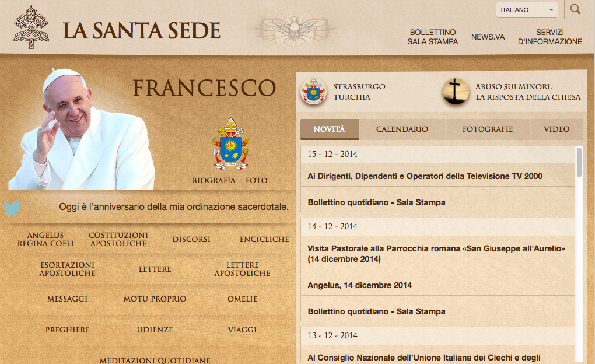
Task: Open NEWS.VA header link
Action: 488,37
